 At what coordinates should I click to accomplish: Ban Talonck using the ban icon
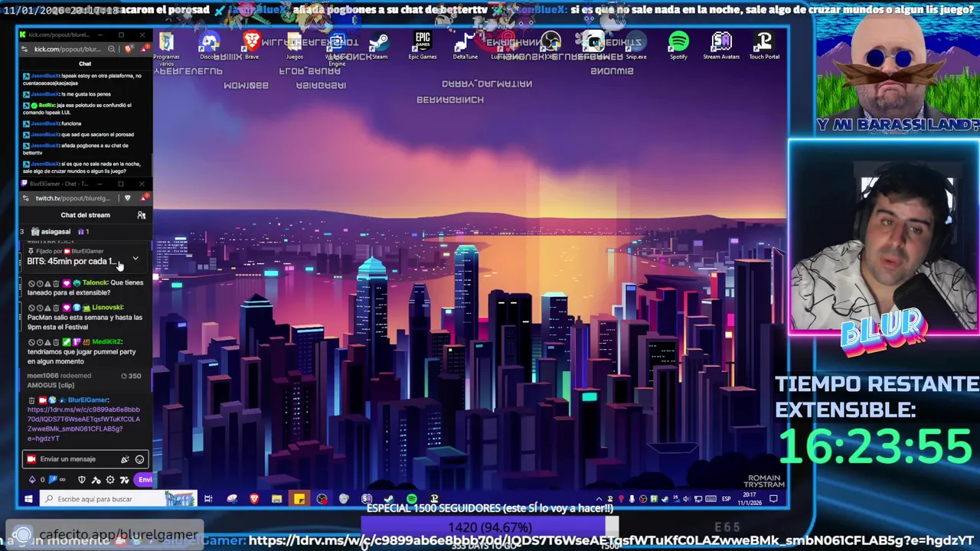[x=31, y=283]
